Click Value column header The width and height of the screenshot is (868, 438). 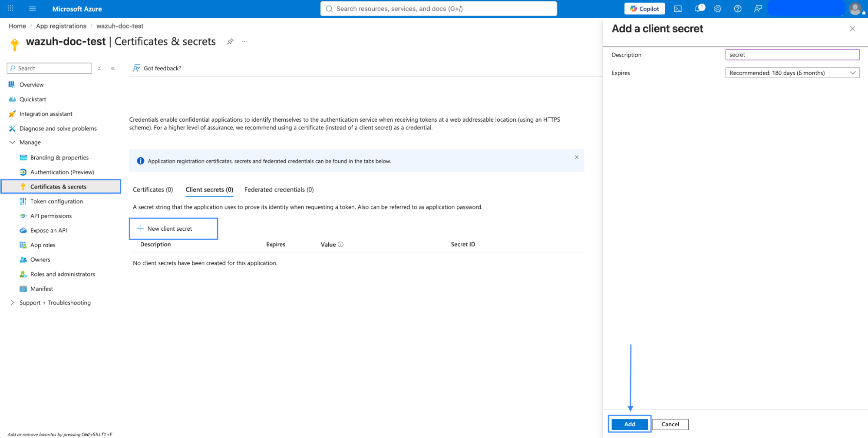pyautogui.click(x=328, y=244)
